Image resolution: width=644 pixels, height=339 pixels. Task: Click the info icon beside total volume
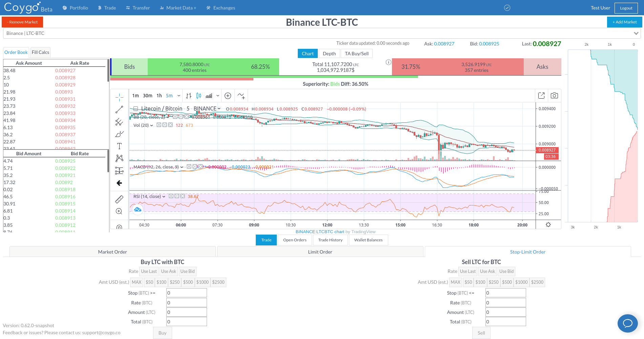(389, 62)
